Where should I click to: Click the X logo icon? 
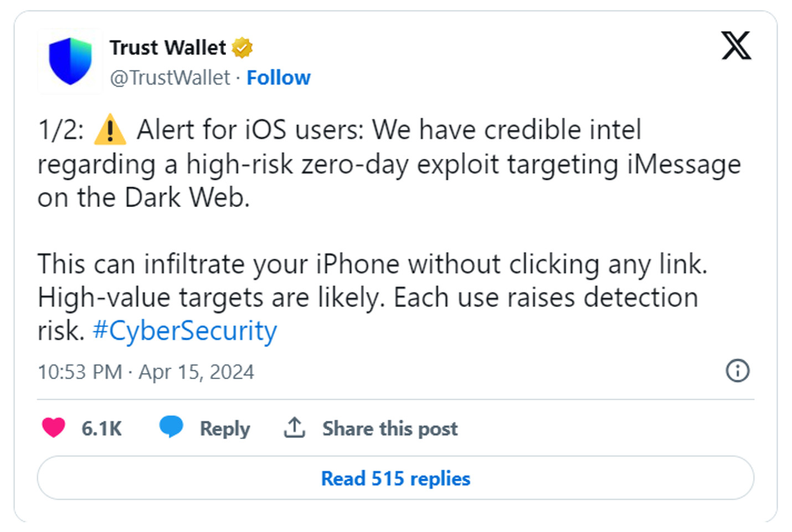[x=736, y=45]
